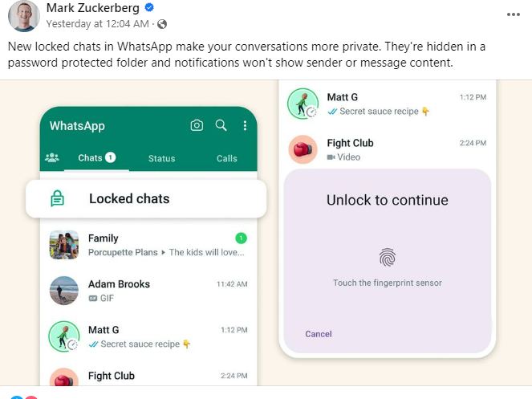Switch to the Status tab

tap(161, 158)
